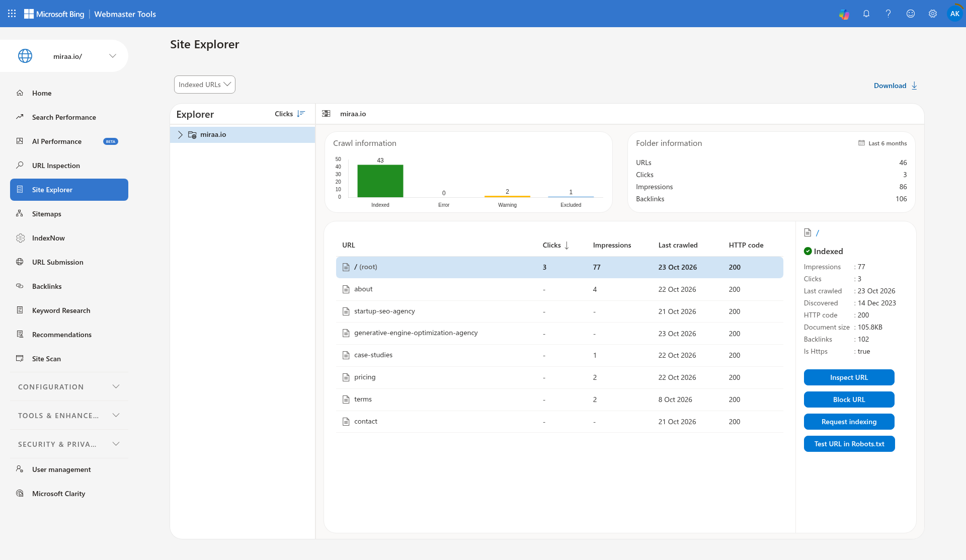Open Microsoft Clarity
Image resolution: width=966 pixels, height=560 pixels.
click(69, 494)
